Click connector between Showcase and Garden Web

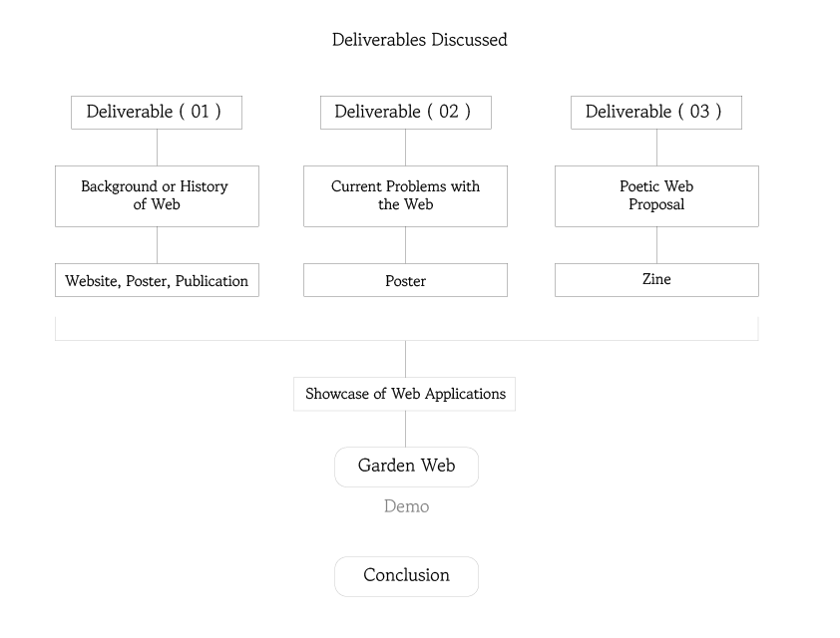(x=405, y=429)
